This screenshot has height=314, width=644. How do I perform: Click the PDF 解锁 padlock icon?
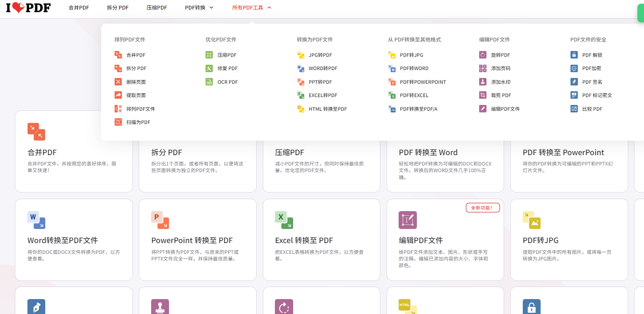tap(574, 55)
